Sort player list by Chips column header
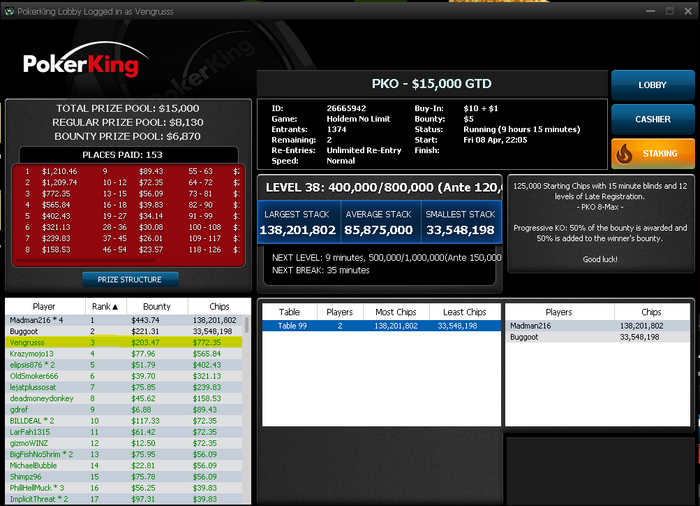 tap(219, 306)
